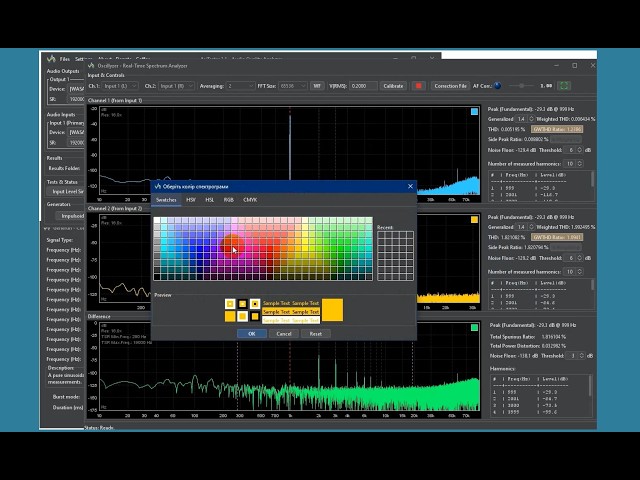Click the green fullscreen icon in the toolbar
The image size is (640, 480).
coord(564,86)
